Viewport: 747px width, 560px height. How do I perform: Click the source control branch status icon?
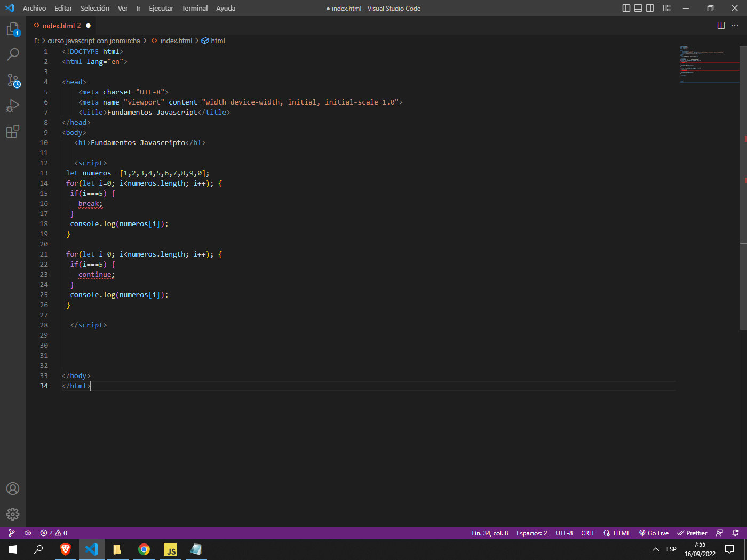click(x=12, y=533)
